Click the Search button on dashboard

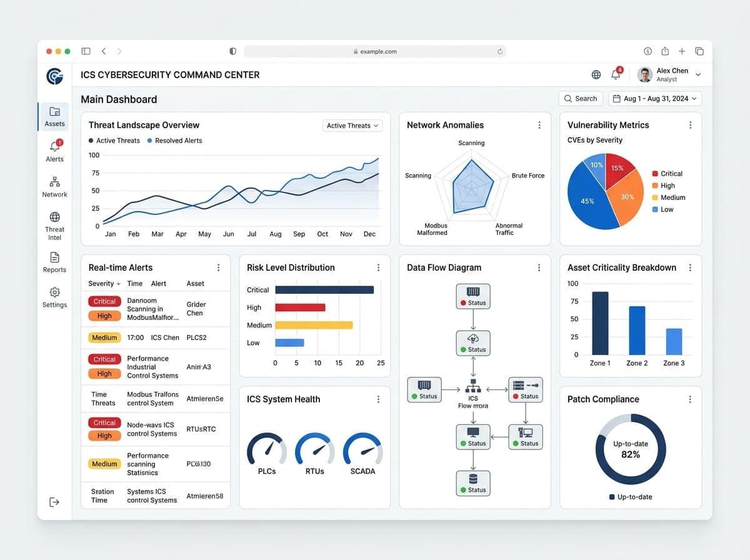[581, 98]
